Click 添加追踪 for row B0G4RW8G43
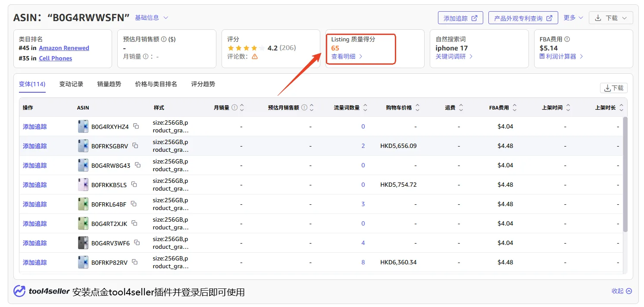 point(35,165)
